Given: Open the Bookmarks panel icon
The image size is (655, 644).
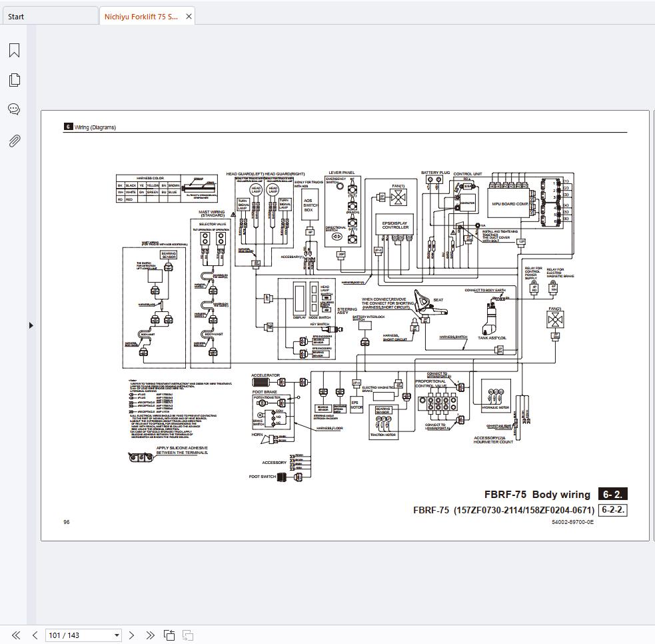Looking at the screenshot, I should [14, 50].
